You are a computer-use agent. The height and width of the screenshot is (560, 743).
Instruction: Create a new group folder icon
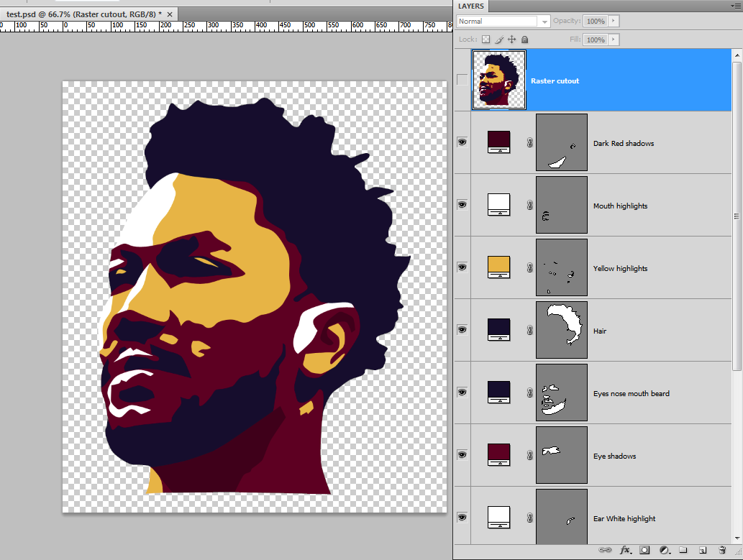coord(683,550)
